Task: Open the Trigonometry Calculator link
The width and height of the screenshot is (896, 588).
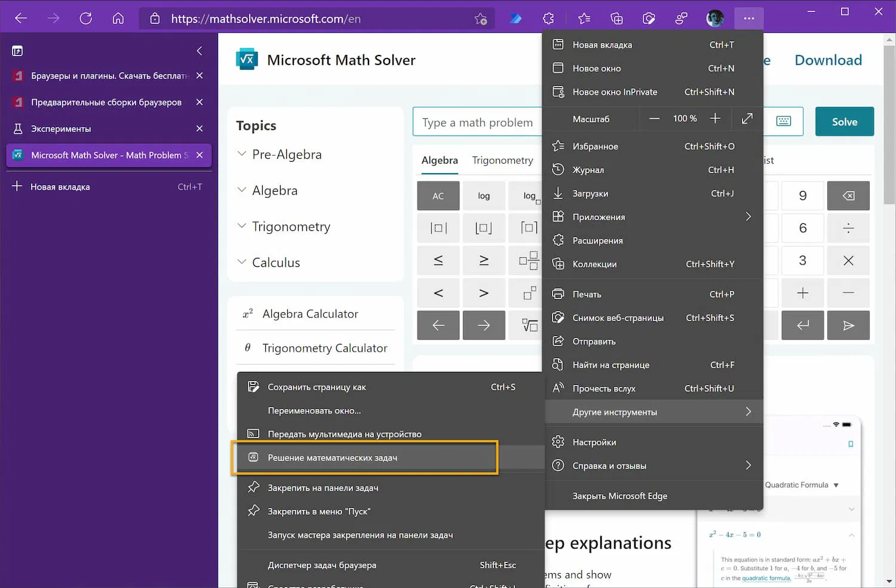Action: 324,348
